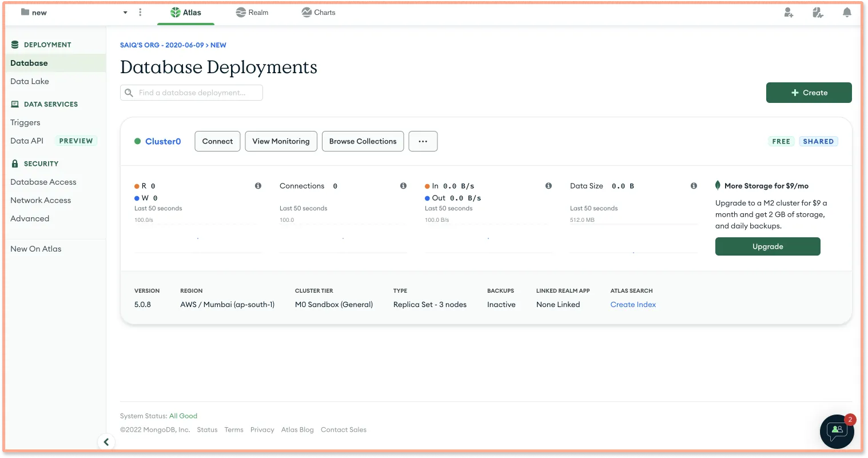Click the All Good system status link
The width and height of the screenshot is (868, 458).
[x=183, y=416]
